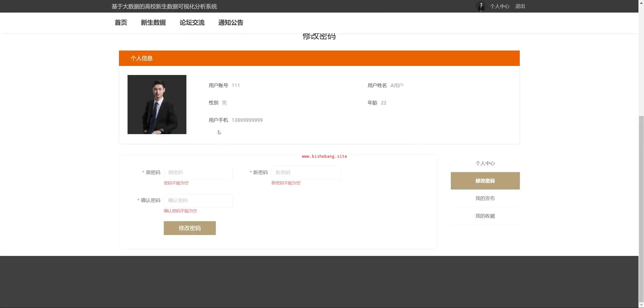Click the site title in header
The width and height of the screenshot is (644, 308).
[x=164, y=6]
